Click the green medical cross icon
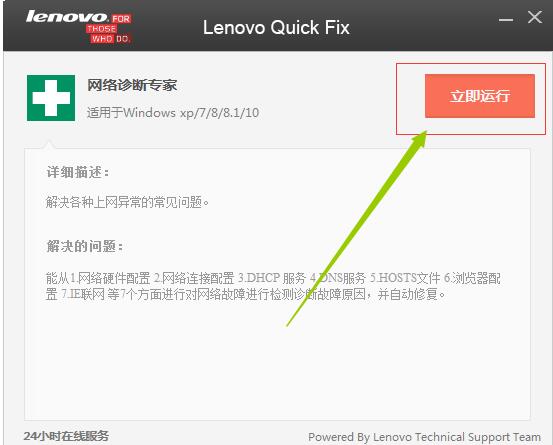 (x=51, y=98)
